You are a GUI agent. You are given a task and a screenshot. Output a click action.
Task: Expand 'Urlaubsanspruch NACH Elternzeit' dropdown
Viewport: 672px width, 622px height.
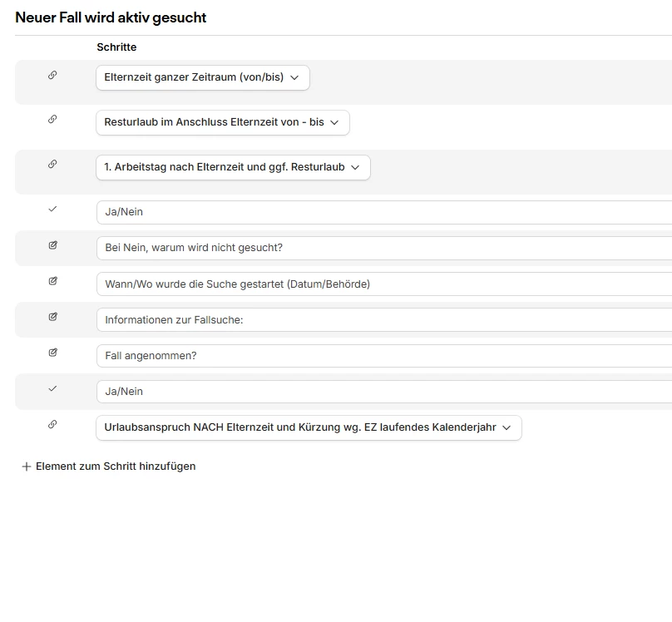click(309, 427)
